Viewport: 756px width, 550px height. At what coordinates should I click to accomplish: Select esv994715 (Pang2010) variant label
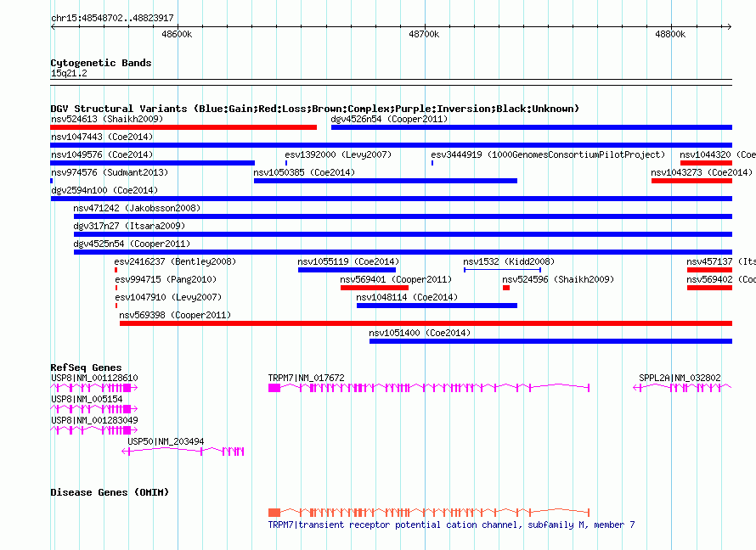[166, 279]
